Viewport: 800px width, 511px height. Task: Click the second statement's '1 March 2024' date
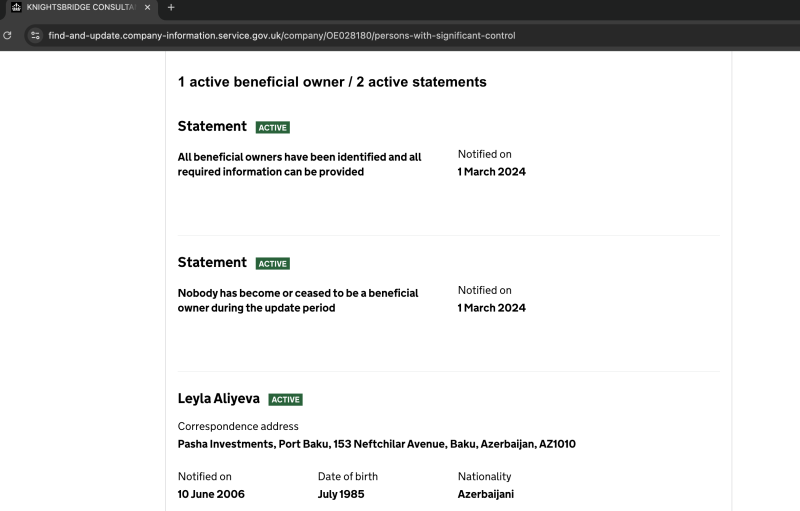(x=491, y=308)
